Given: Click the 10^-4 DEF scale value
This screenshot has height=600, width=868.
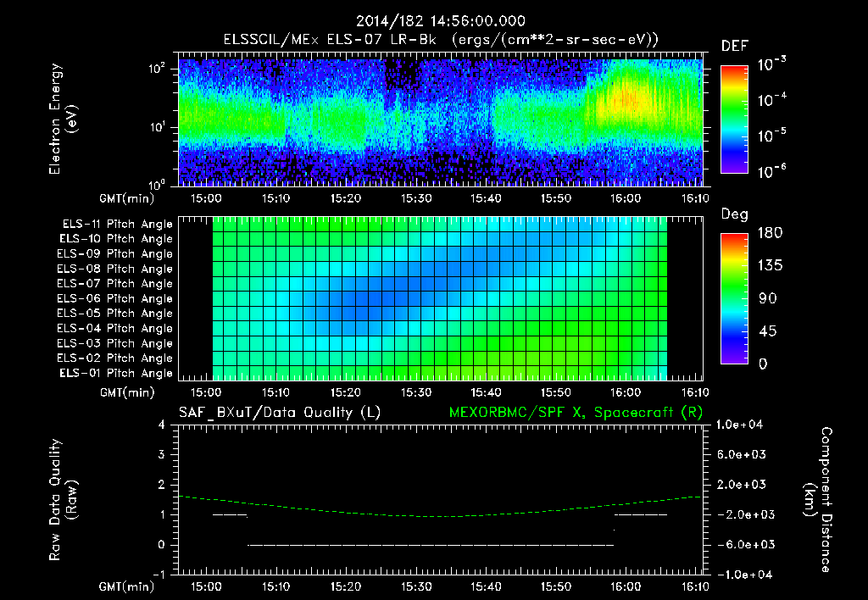Looking at the screenshot, I should point(771,100).
